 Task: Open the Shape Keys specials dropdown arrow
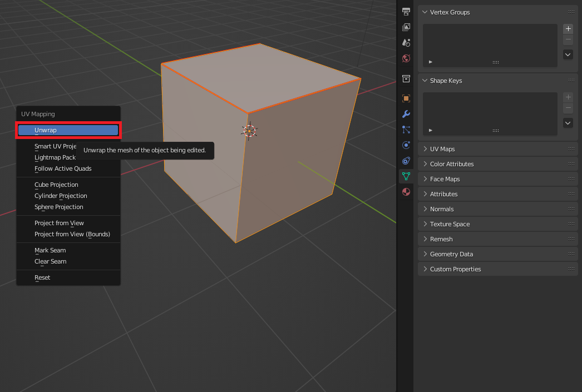568,123
